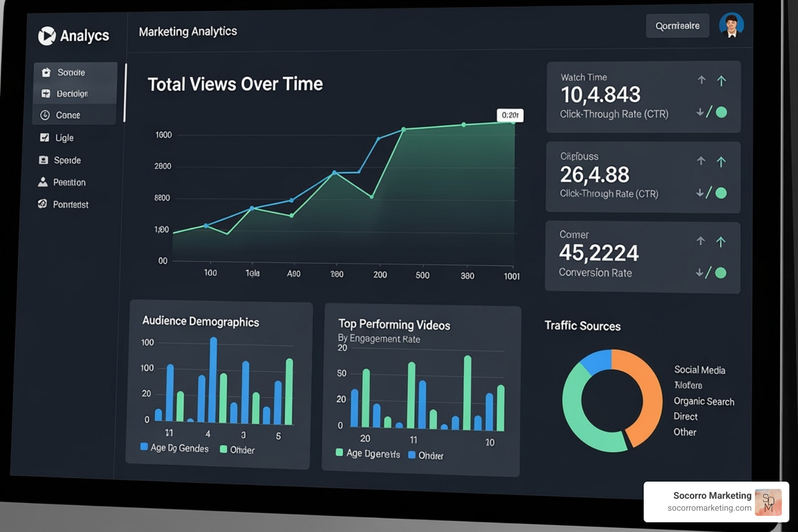Select the Analycs play logo icon
The image size is (798, 532).
click(47, 35)
